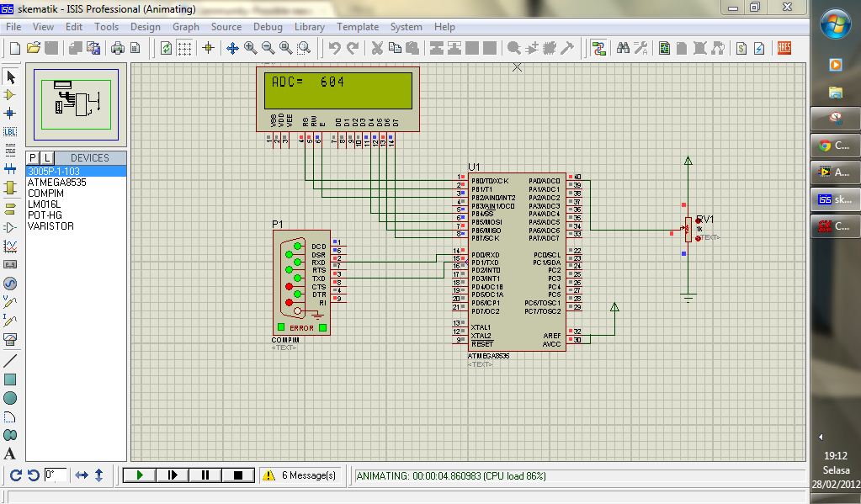Open the View menu
The image size is (861, 504).
coord(43,27)
